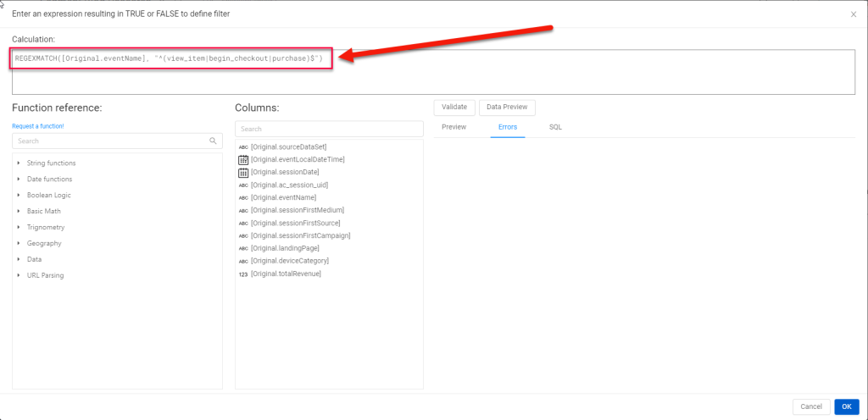The width and height of the screenshot is (868, 420).
Task: Expand the String functions group
Action: click(x=19, y=163)
